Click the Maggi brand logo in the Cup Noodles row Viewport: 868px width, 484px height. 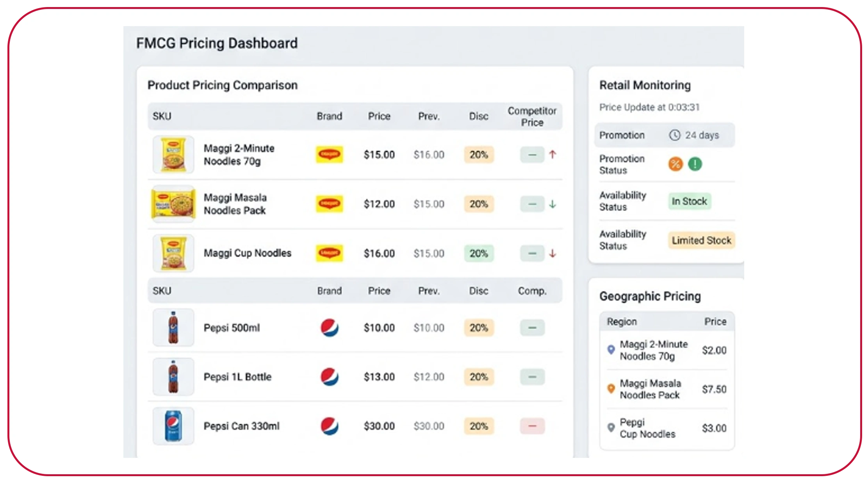[x=329, y=253]
